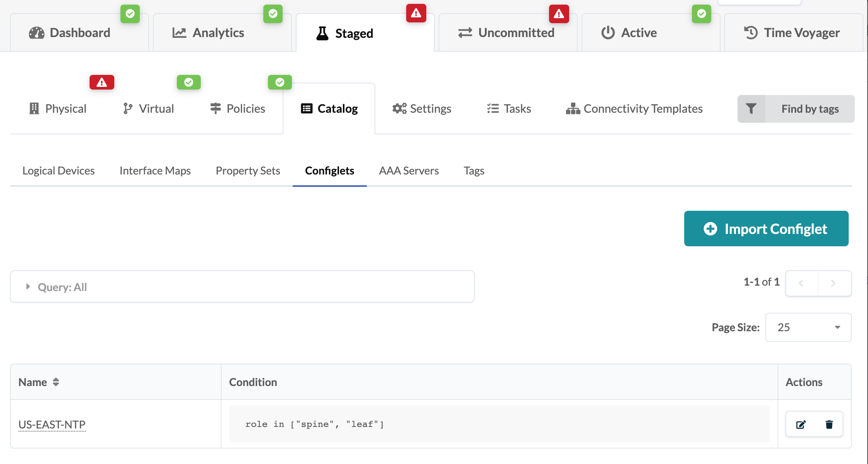Open the Page Size dropdown

click(x=809, y=327)
